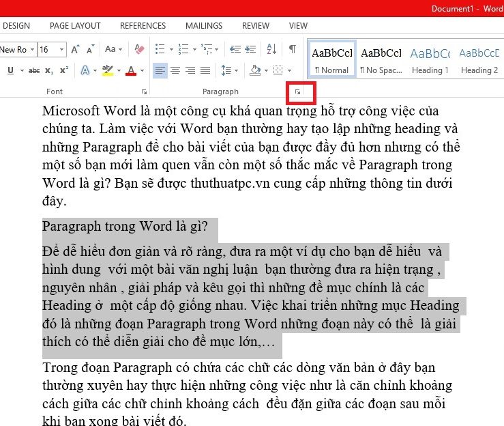Image resolution: width=504 pixels, height=426 pixels.
Task: Toggle Strikethrough formatting
Action: tap(34, 70)
